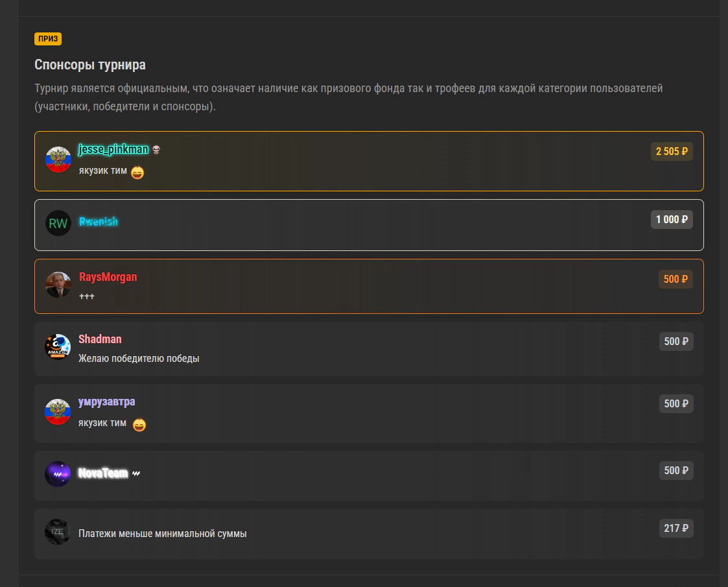
Task: Open the Shadman username link
Action: [x=100, y=339]
